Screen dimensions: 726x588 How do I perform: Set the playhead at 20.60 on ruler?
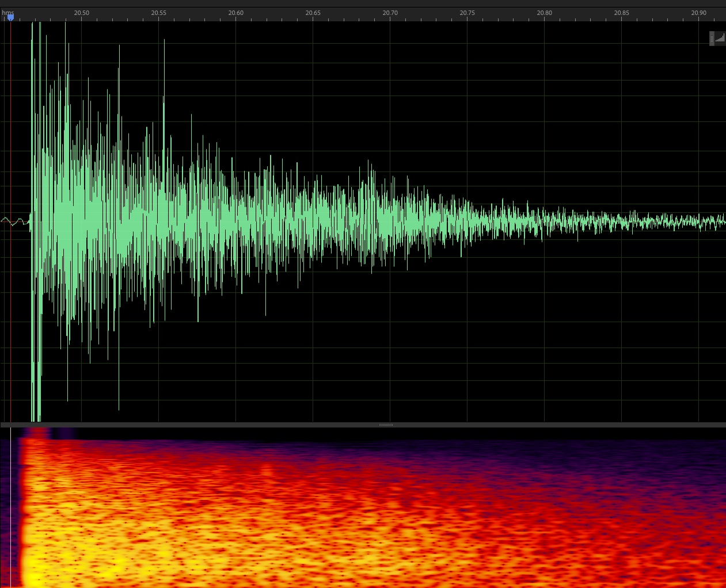[235, 13]
